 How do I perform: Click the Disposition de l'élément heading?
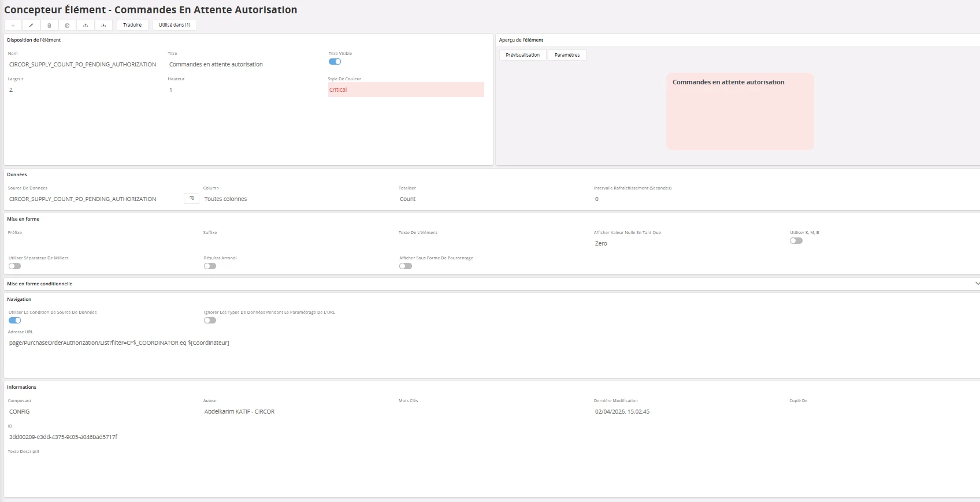click(x=34, y=40)
